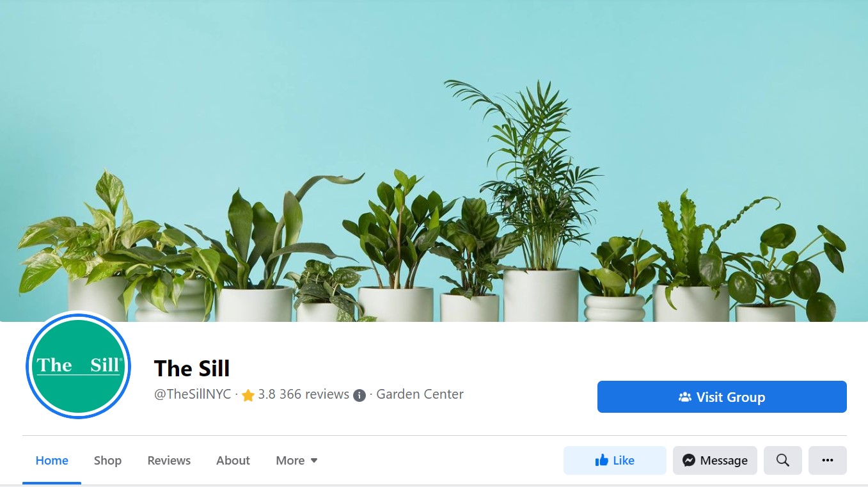Click the Visit Group button

coord(722,397)
